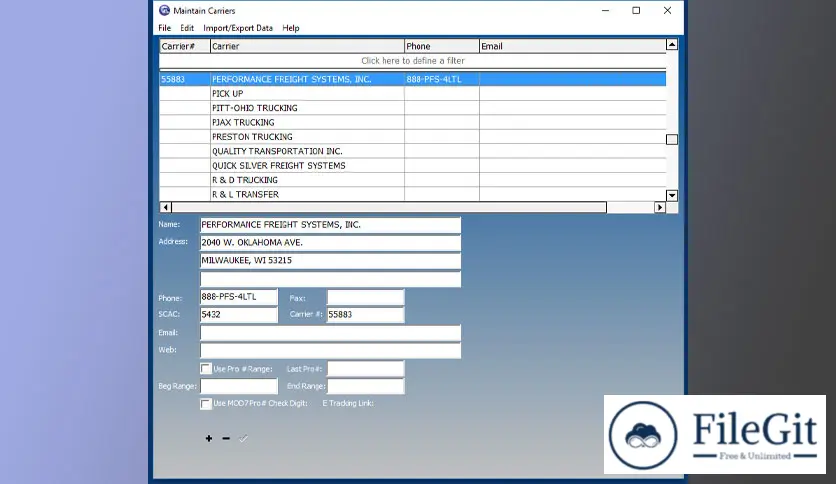Select the QUICK SILVER FREIGHT SYSTEMS row

pos(413,165)
